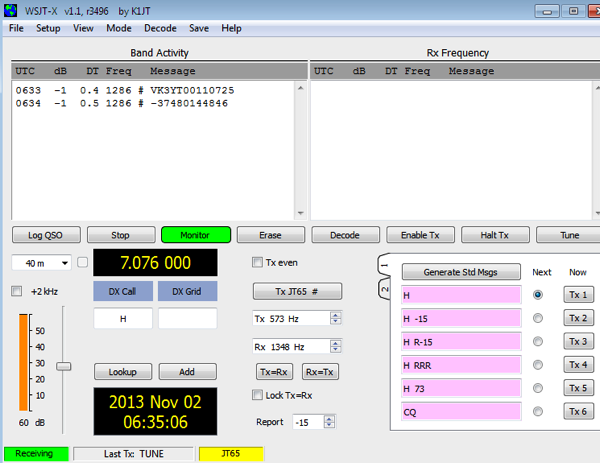Select Next radio button for Tx 3
600x463 pixels.
coord(538,341)
